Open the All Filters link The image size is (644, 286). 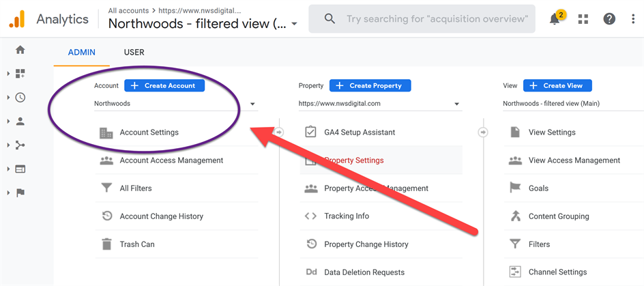(136, 188)
